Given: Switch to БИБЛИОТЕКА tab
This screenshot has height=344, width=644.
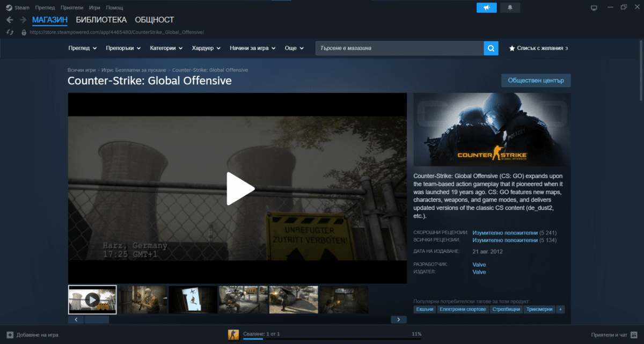Looking at the screenshot, I should click(101, 20).
